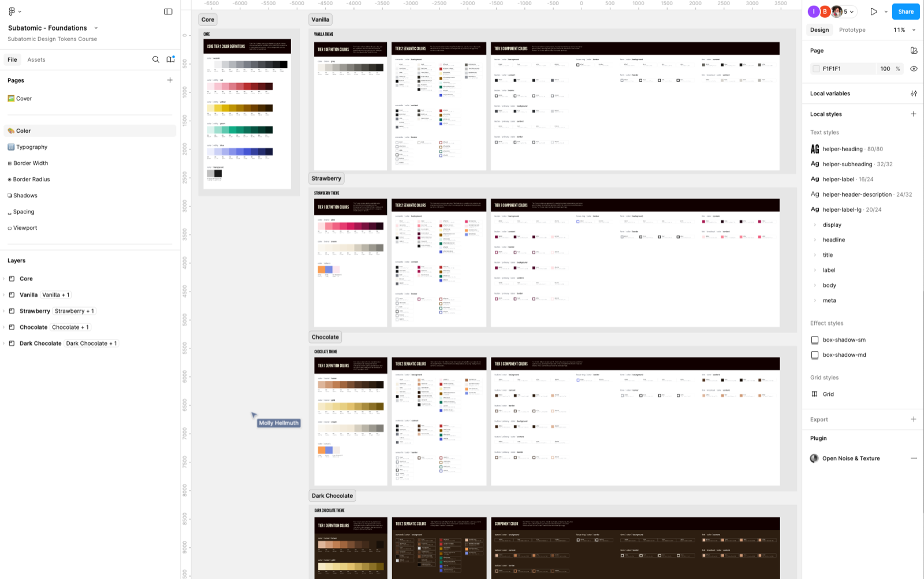The height and width of the screenshot is (579, 924).
Task: Open the Figma main menu icon
Action: pyautogui.click(x=12, y=12)
